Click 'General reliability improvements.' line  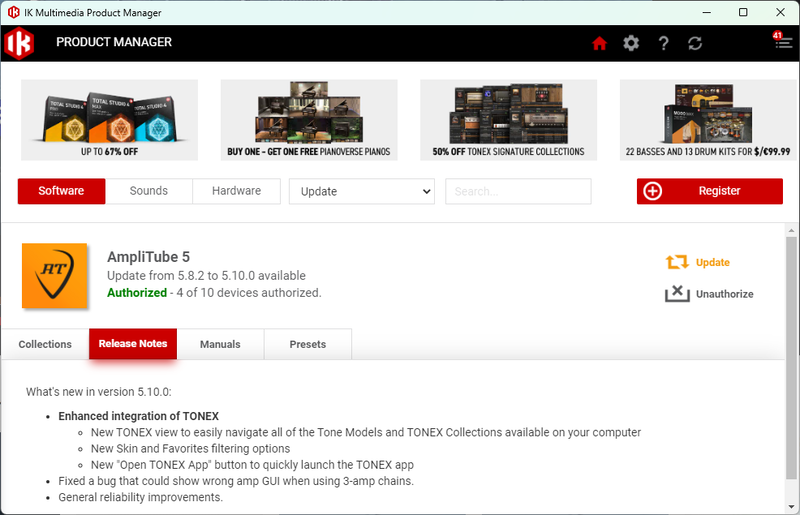[x=140, y=497]
